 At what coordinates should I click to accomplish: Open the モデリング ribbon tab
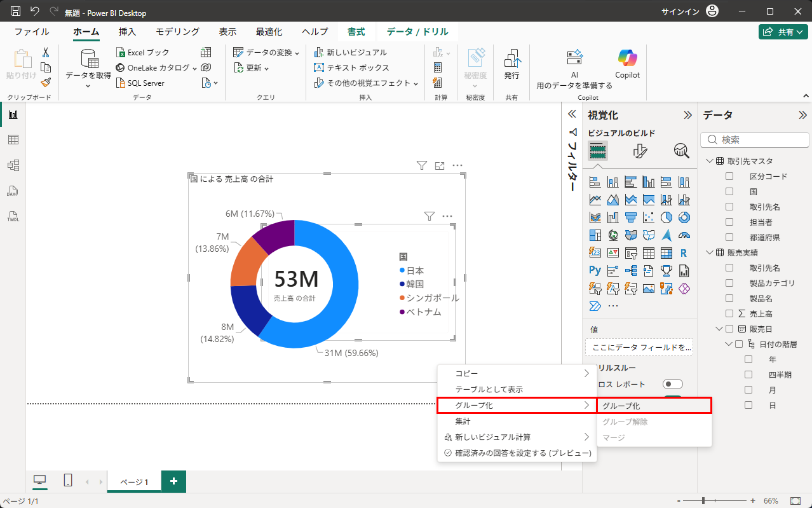(x=177, y=32)
